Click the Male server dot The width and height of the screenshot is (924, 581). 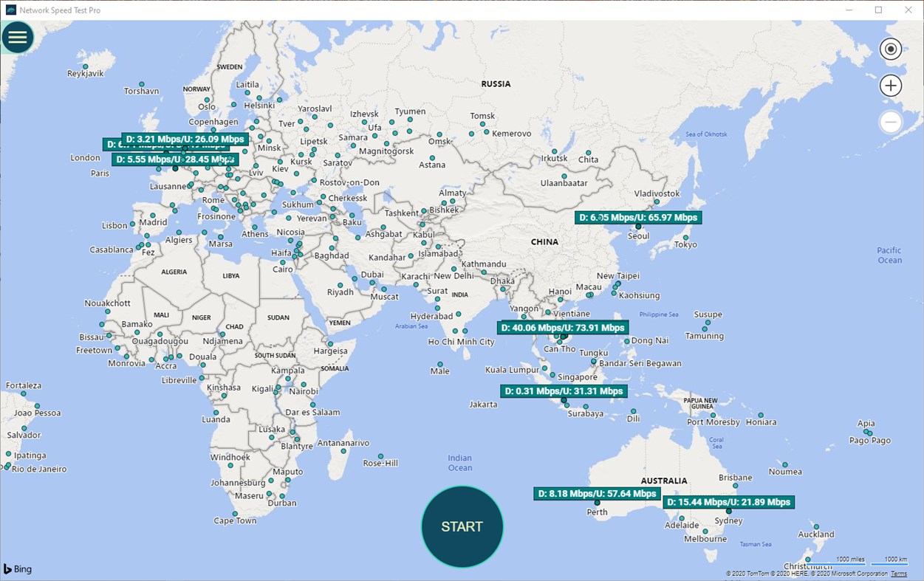pyautogui.click(x=439, y=363)
